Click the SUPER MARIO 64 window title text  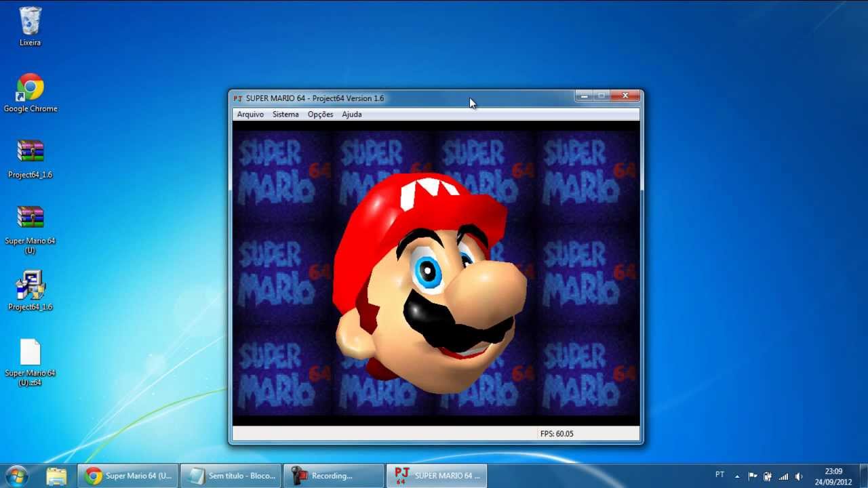(315, 98)
